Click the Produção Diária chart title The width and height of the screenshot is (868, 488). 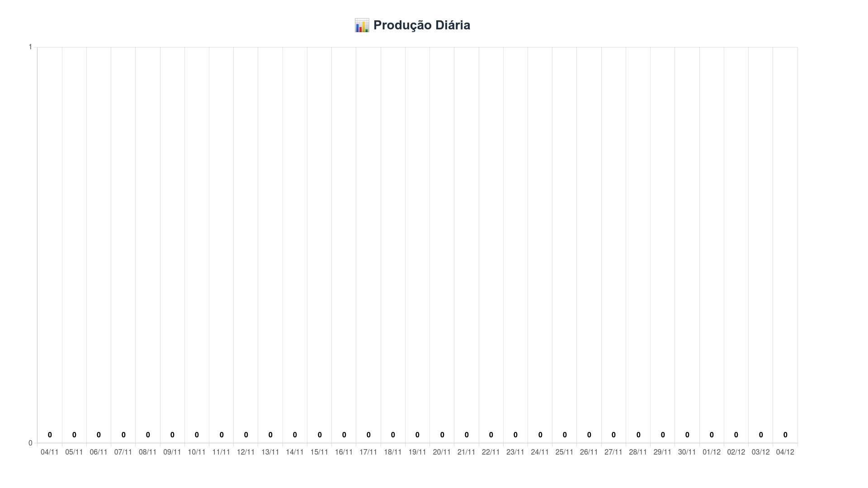pyautogui.click(x=421, y=25)
